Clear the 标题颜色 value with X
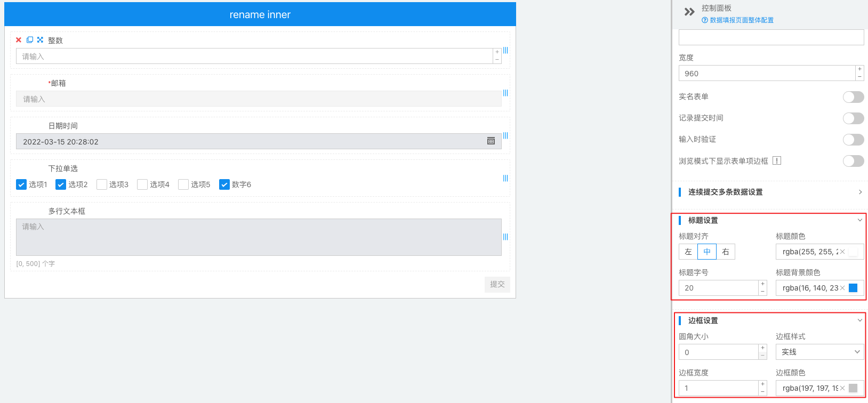Viewport: 868px width, 403px height. pyautogui.click(x=842, y=252)
